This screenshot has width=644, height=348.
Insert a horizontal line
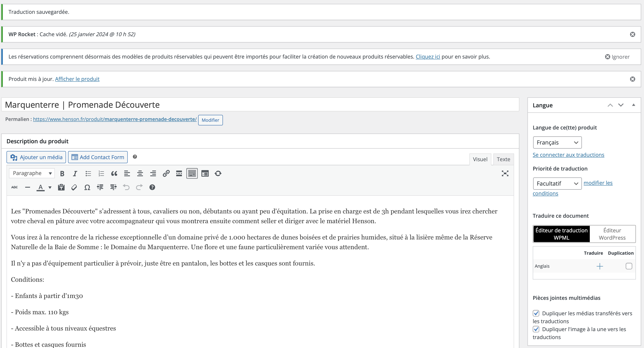coord(27,187)
